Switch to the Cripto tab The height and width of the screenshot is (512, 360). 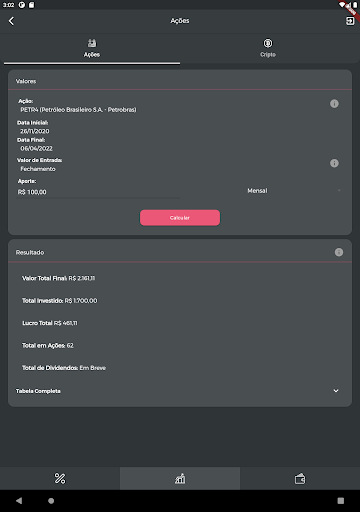tap(268, 48)
